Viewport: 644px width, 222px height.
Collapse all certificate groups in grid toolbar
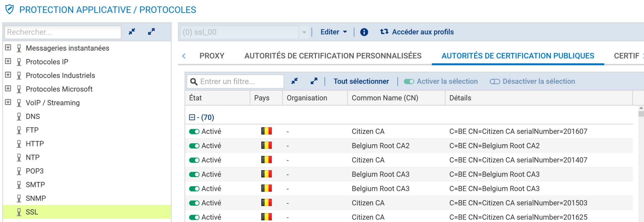(294, 81)
